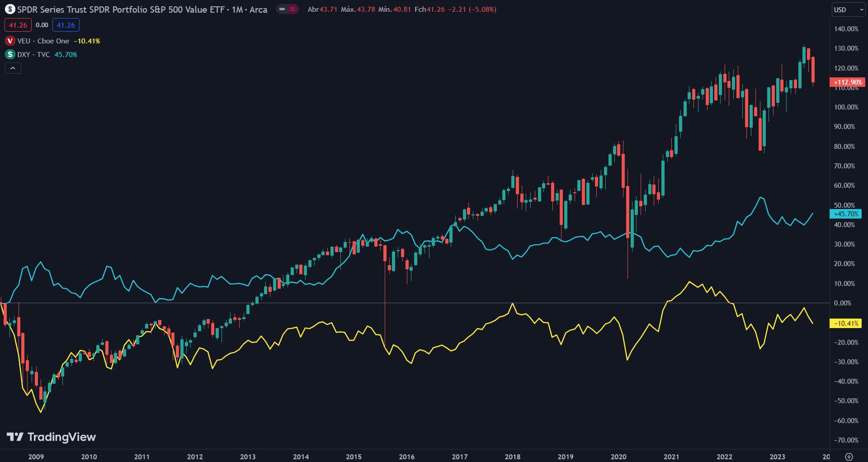The width and height of the screenshot is (868, 462).
Task: Click 2012 on the time axis
Action: (x=195, y=457)
